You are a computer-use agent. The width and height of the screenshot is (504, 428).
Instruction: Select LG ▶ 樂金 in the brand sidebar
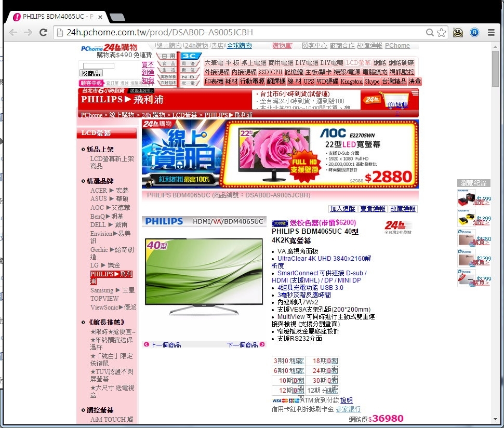click(x=105, y=265)
